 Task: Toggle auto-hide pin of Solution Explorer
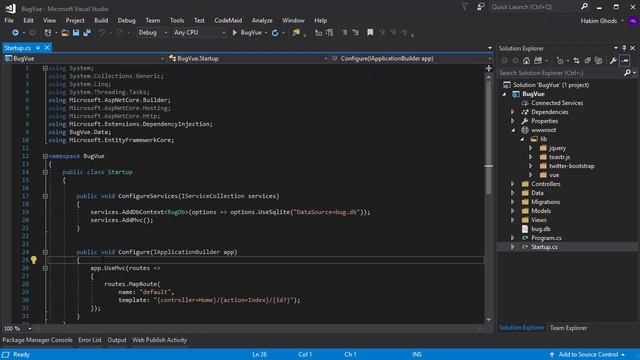pyautogui.click(x=624, y=48)
